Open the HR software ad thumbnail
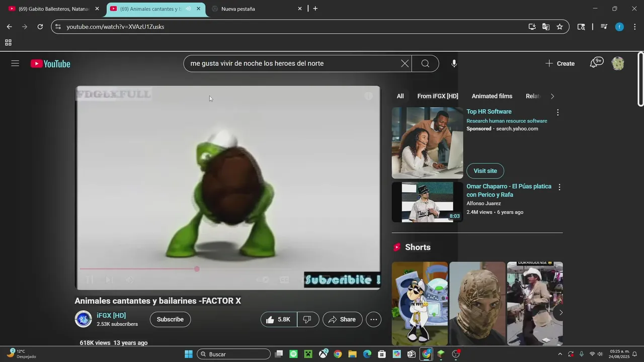The image size is (644, 362). click(x=427, y=143)
